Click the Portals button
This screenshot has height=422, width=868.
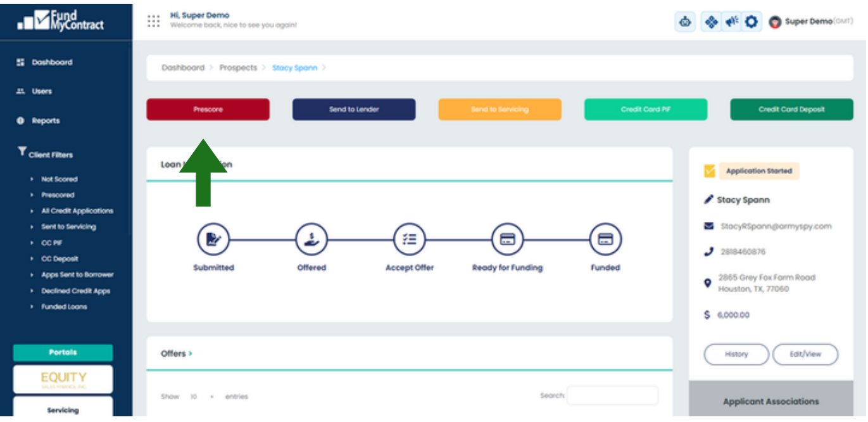pos(63,352)
